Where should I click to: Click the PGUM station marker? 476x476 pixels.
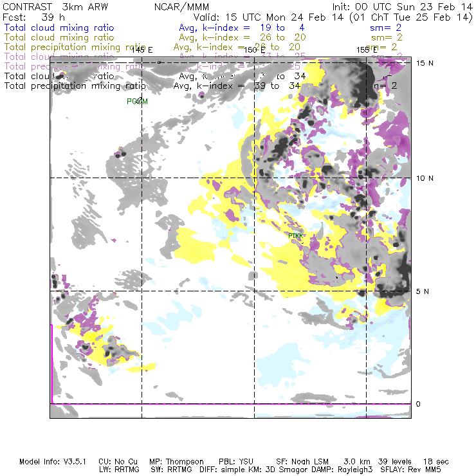point(137,102)
